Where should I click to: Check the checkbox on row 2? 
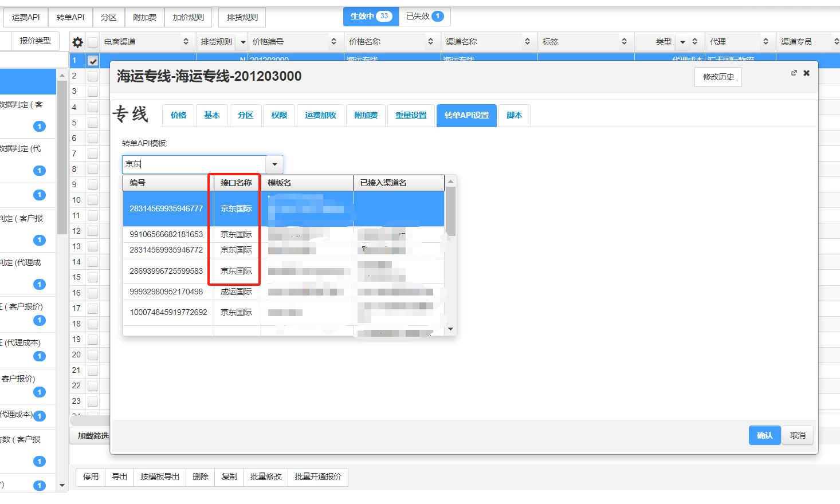93,76
